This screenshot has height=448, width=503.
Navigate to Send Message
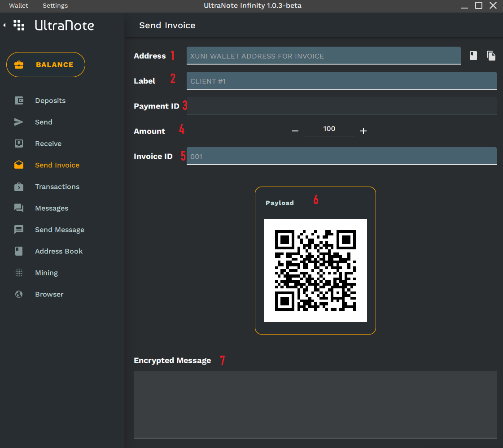[60, 230]
